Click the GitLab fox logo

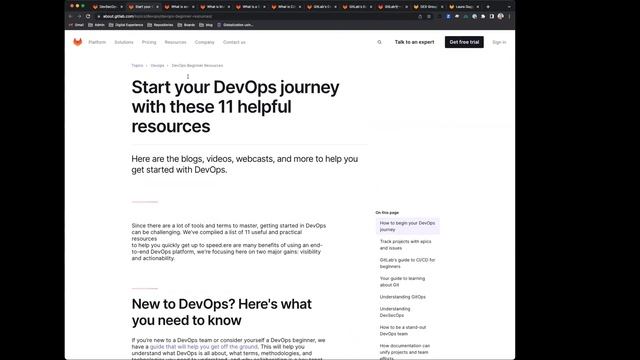tap(78, 42)
